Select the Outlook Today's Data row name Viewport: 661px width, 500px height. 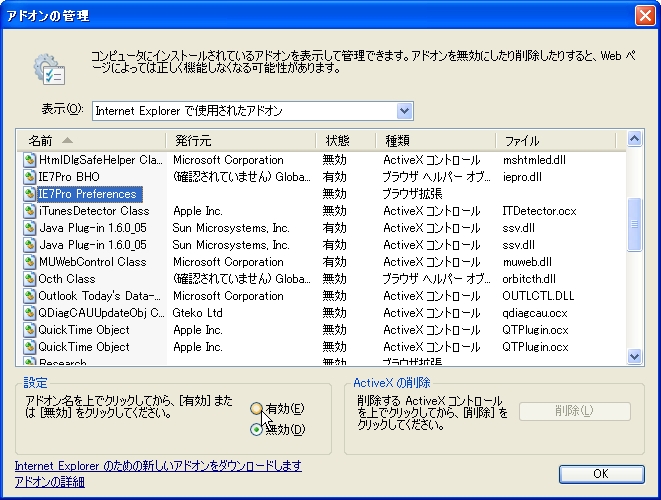pyautogui.click(x=99, y=296)
